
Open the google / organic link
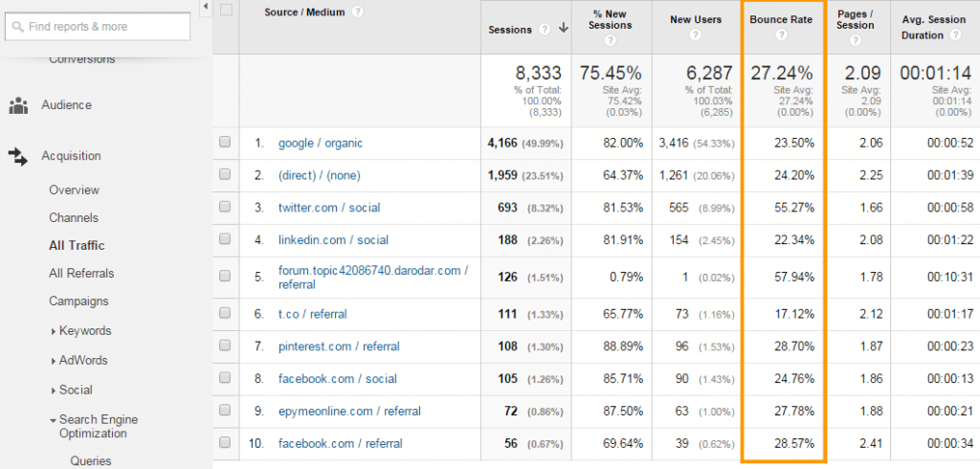(x=321, y=144)
